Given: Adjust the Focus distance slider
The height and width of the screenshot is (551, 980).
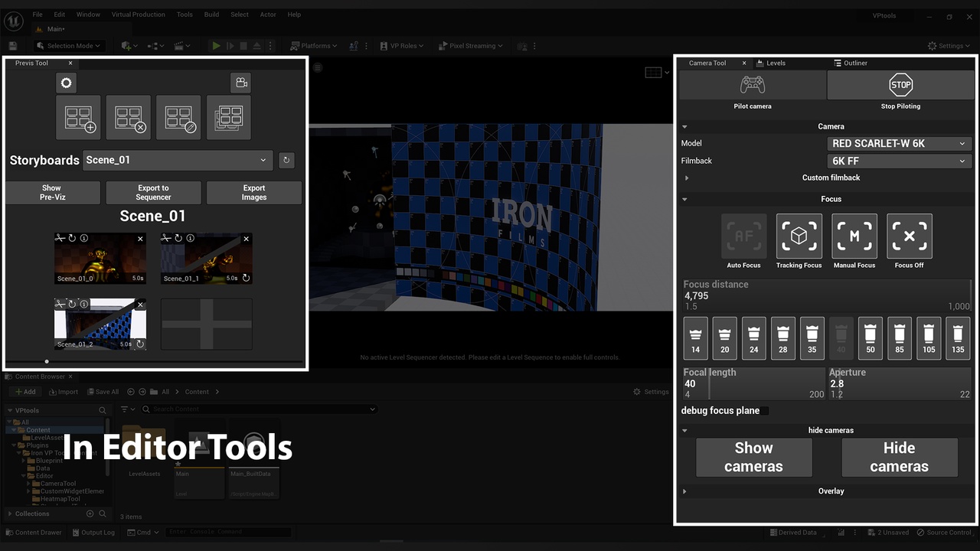Looking at the screenshot, I should 827,295.
